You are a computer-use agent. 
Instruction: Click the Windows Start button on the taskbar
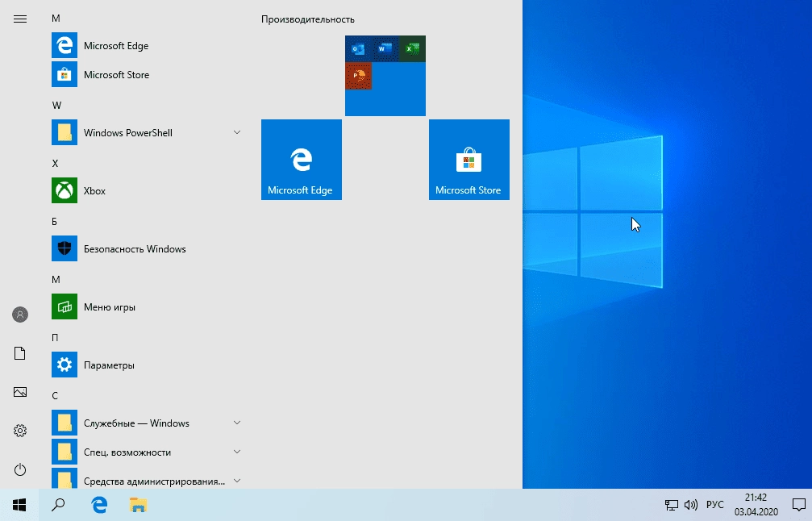tap(19, 505)
